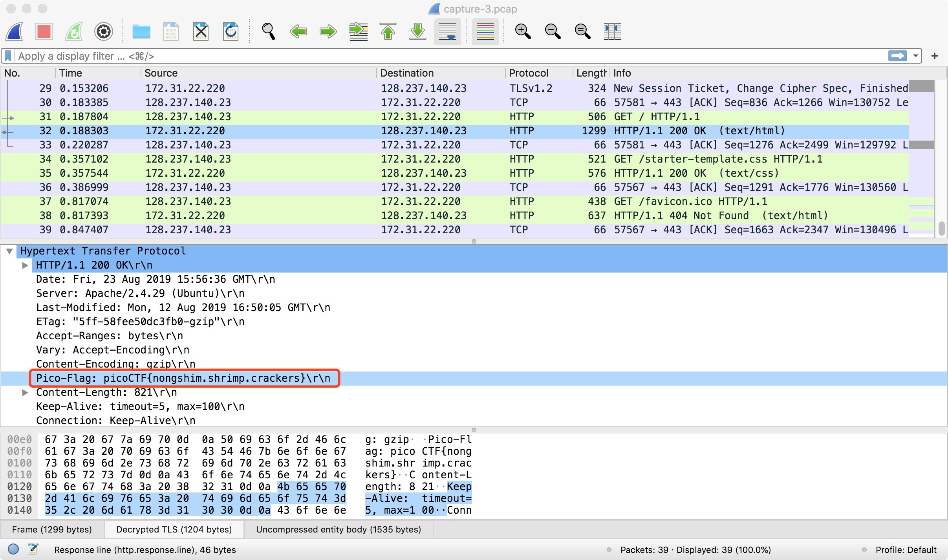Select packet 39 TCP ACK row

click(455, 230)
